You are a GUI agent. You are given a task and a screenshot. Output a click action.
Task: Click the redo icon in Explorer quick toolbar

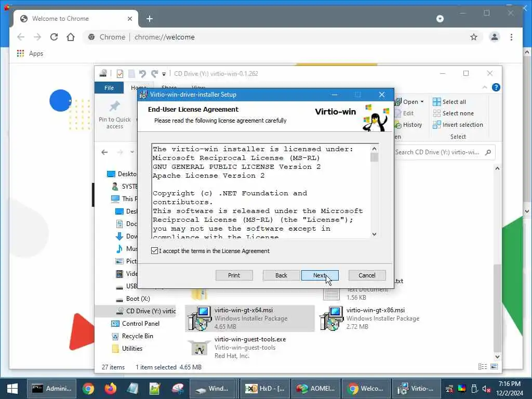tap(155, 74)
